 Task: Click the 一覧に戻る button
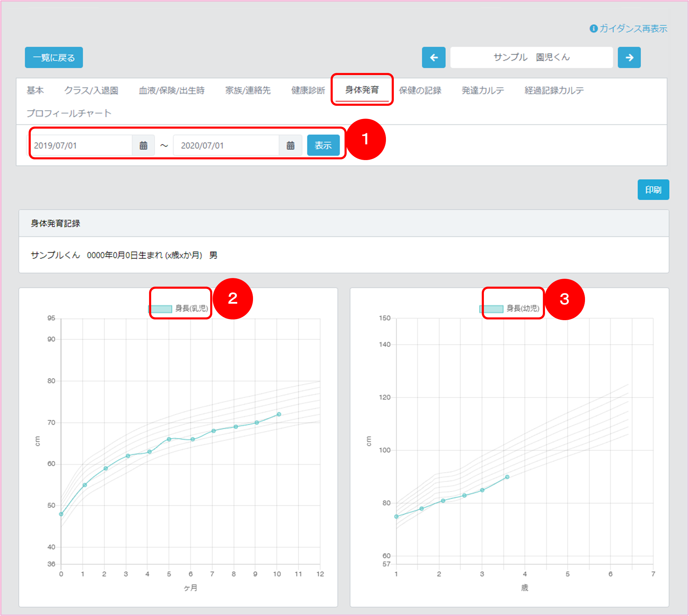(x=54, y=58)
